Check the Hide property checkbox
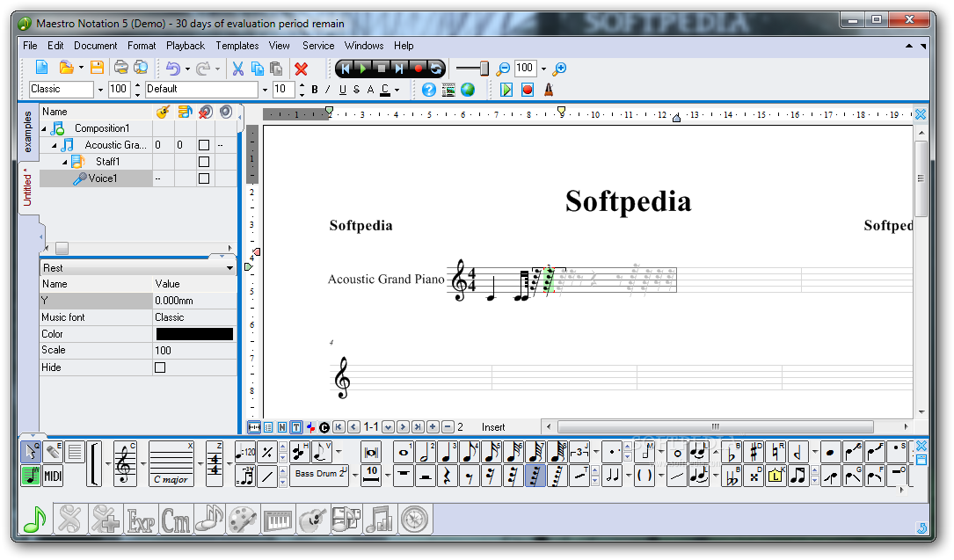 click(x=160, y=367)
